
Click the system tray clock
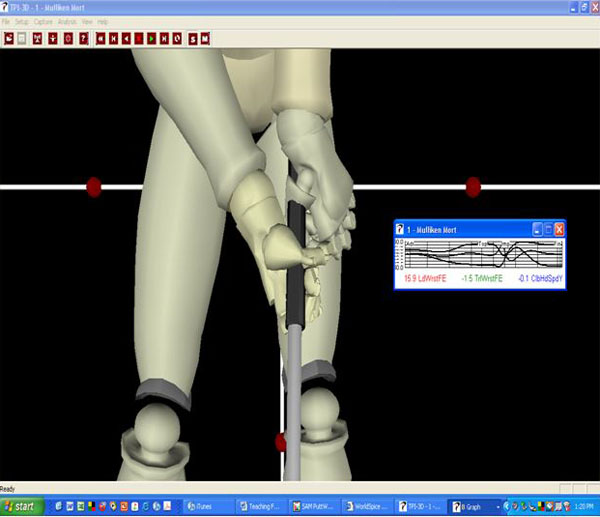584,507
